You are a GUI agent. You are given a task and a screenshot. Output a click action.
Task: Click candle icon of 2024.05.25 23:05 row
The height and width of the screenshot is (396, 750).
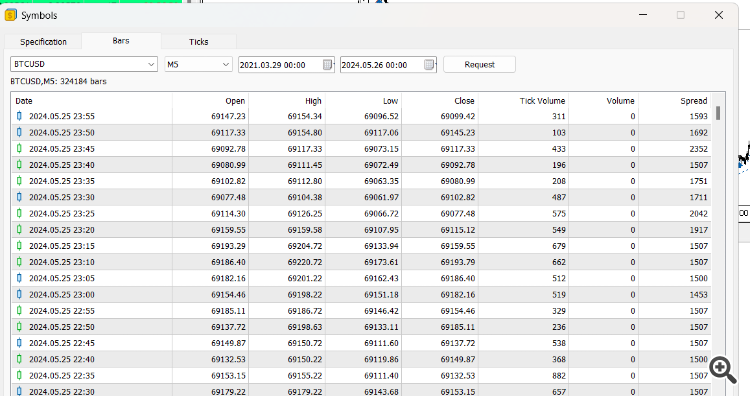coord(19,278)
